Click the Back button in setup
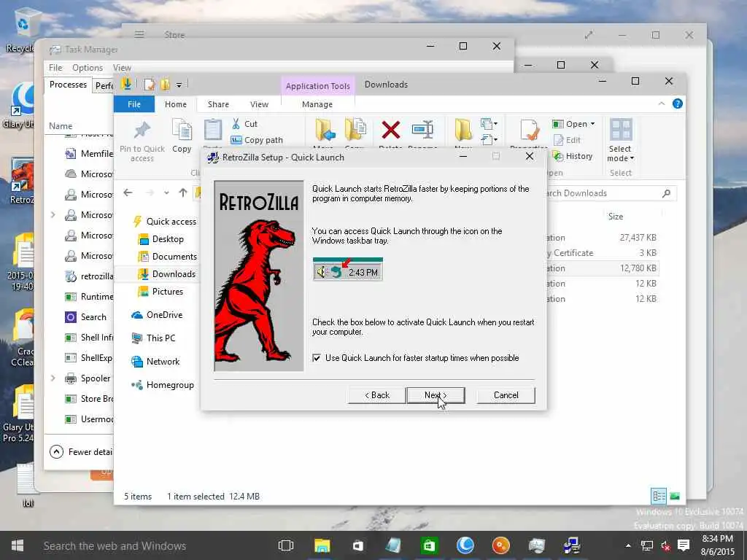 click(x=377, y=395)
